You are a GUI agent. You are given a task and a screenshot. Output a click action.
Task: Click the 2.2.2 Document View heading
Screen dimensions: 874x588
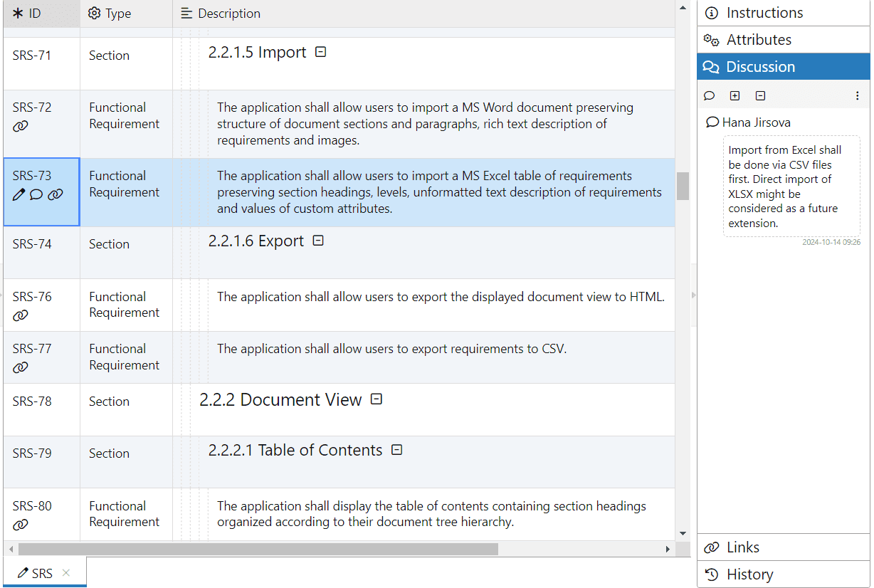click(280, 400)
